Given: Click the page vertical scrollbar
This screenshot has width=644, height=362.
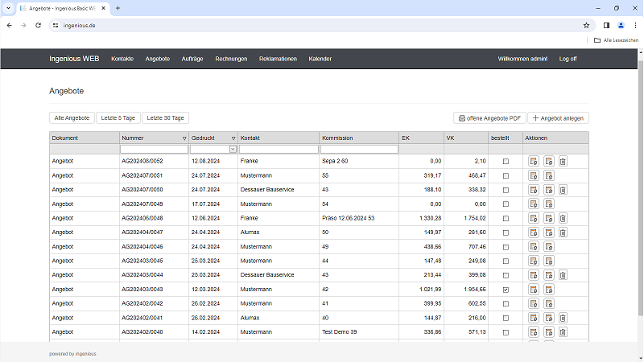Looking at the screenshot, I should coord(641,189).
